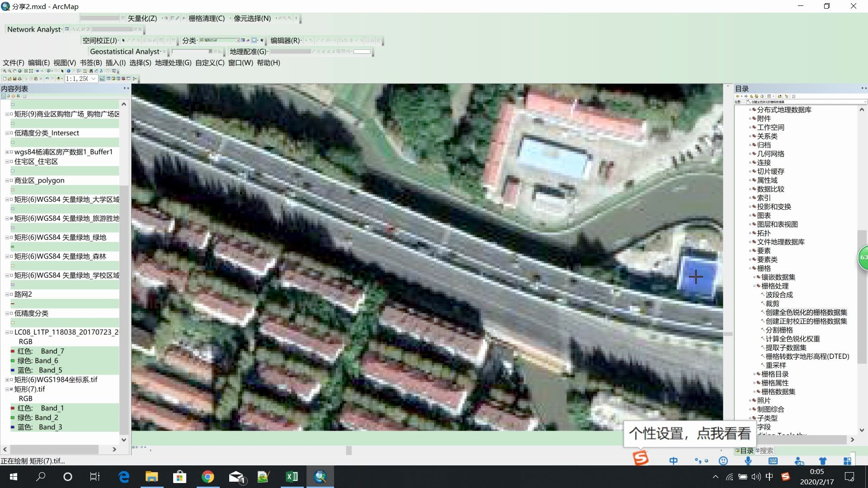Open the 裁剪 raster tool
Viewport: 868px width, 488px height.
point(772,304)
